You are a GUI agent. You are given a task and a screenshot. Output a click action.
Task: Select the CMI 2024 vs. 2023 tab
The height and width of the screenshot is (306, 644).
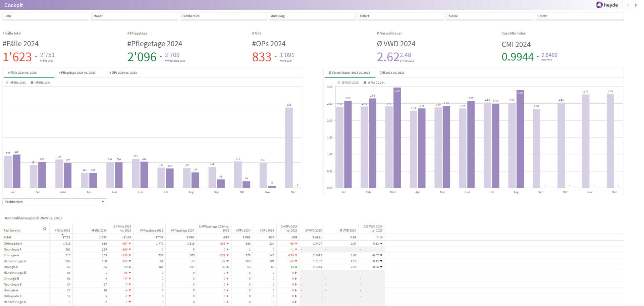pyautogui.click(x=392, y=73)
